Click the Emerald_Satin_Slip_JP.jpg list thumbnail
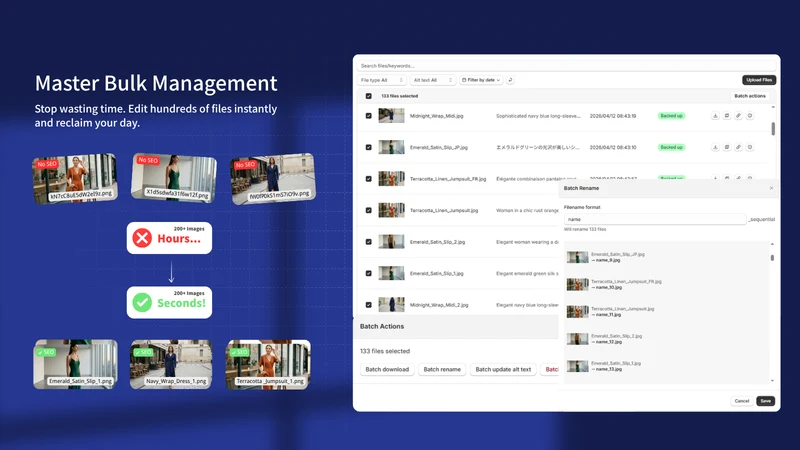 pyautogui.click(x=391, y=147)
